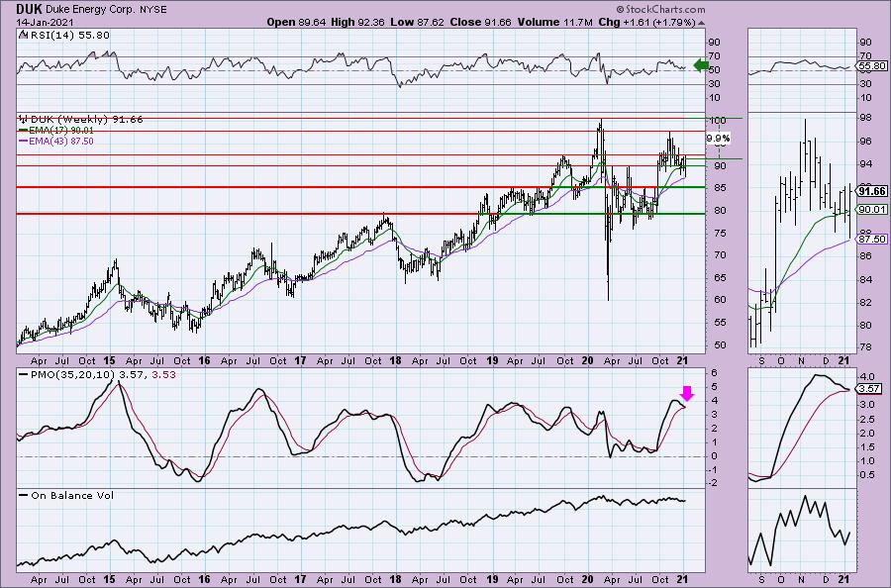This screenshot has height=588, width=891.
Task: Click the Duke Energy Corp. NYSE name
Action: coord(105,9)
